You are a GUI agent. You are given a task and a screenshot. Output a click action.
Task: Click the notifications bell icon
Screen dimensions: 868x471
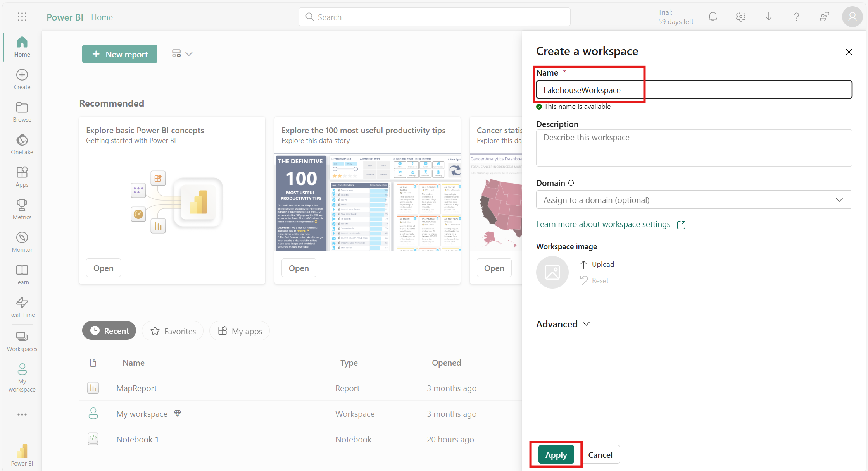(713, 17)
